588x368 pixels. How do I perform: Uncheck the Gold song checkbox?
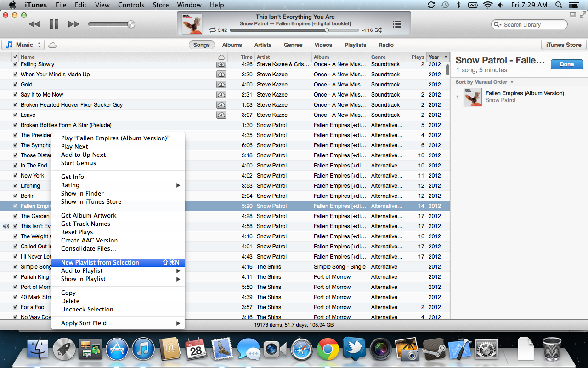point(16,85)
